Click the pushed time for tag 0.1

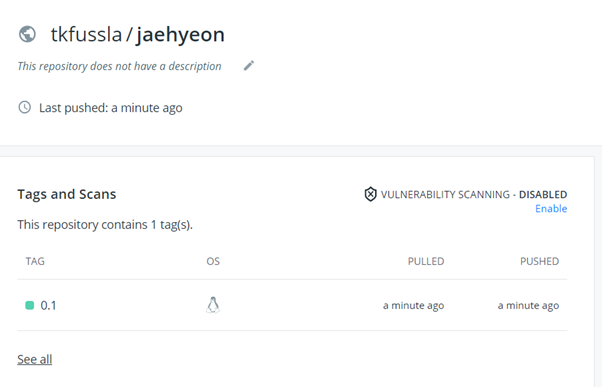528,306
